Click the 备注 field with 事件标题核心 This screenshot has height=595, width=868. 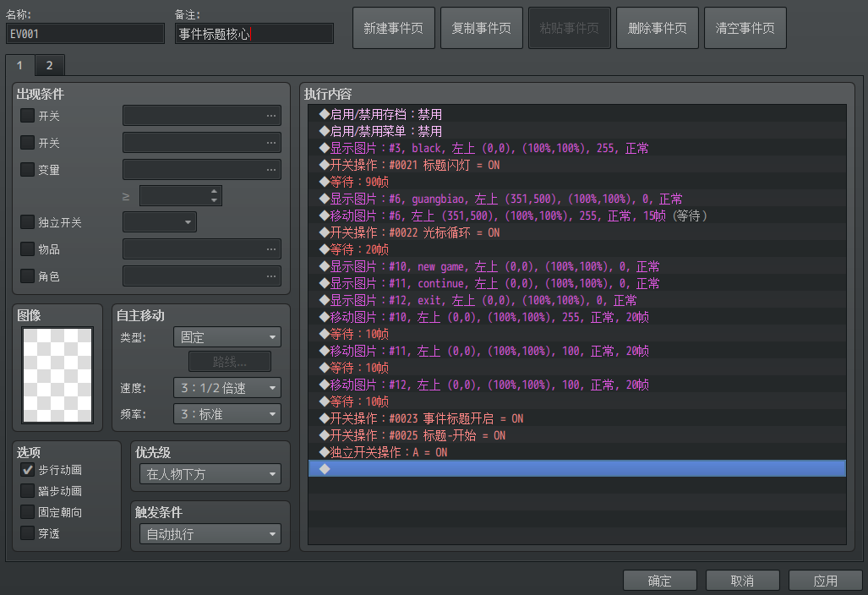pyautogui.click(x=254, y=34)
